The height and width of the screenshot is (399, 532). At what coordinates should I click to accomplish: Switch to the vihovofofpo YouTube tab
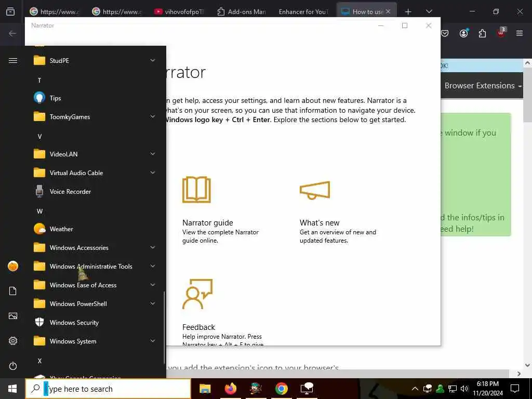click(179, 11)
